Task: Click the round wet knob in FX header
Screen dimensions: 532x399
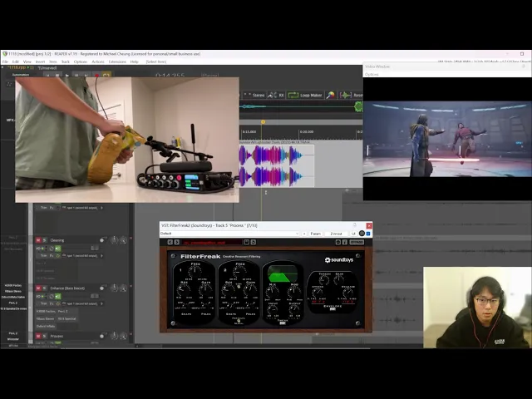Action: tap(362, 234)
